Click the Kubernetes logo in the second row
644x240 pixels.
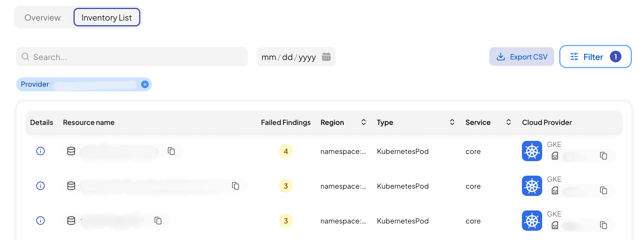tap(532, 186)
